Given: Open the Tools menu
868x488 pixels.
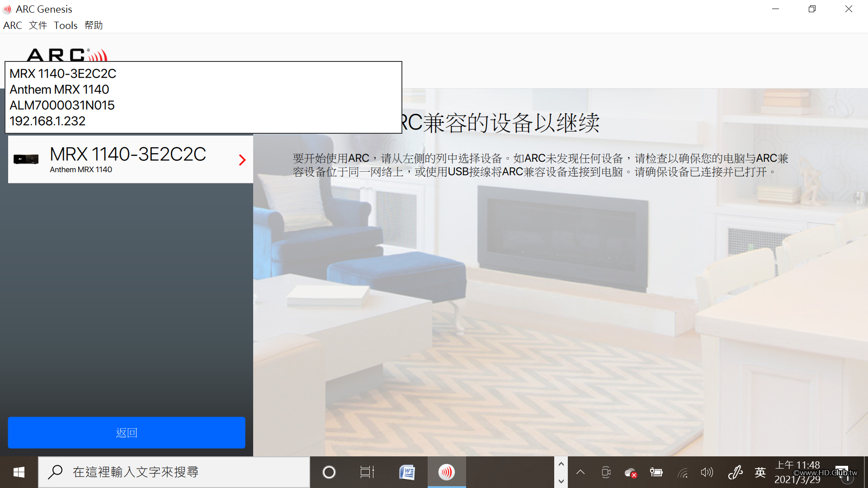Looking at the screenshot, I should (66, 25).
